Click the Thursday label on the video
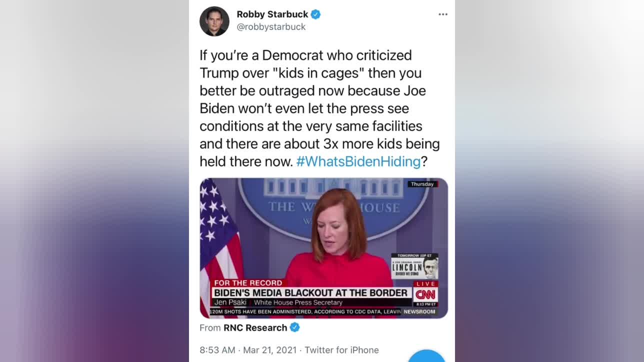Image resolution: width=644 pixels, height=362 pixels. tap(422, 184)
